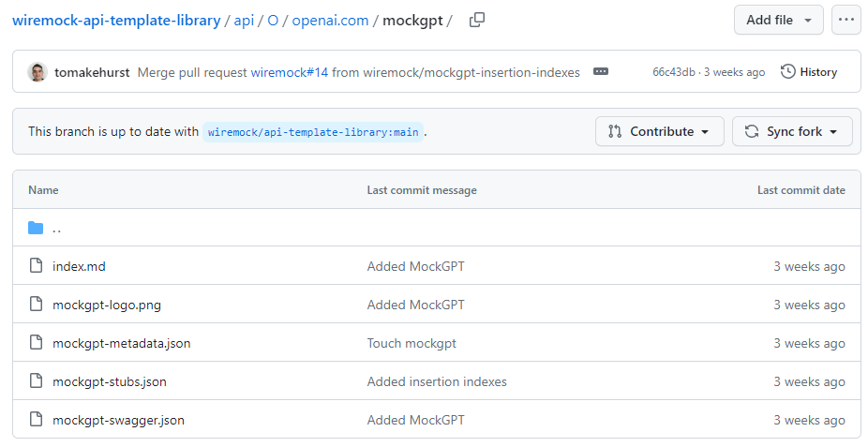Copy the file path with the copy icon
Viewport: 868px width, 447px height.
tap(476, 20)
